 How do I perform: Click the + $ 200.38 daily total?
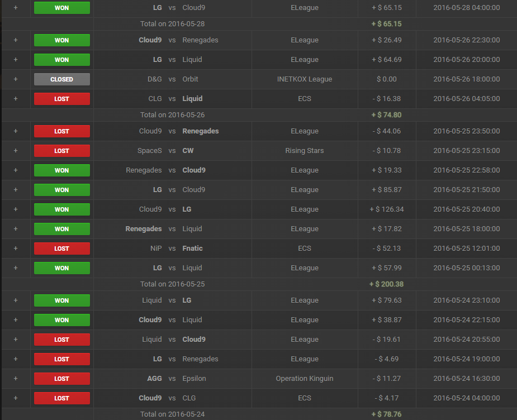click(386, 284)
